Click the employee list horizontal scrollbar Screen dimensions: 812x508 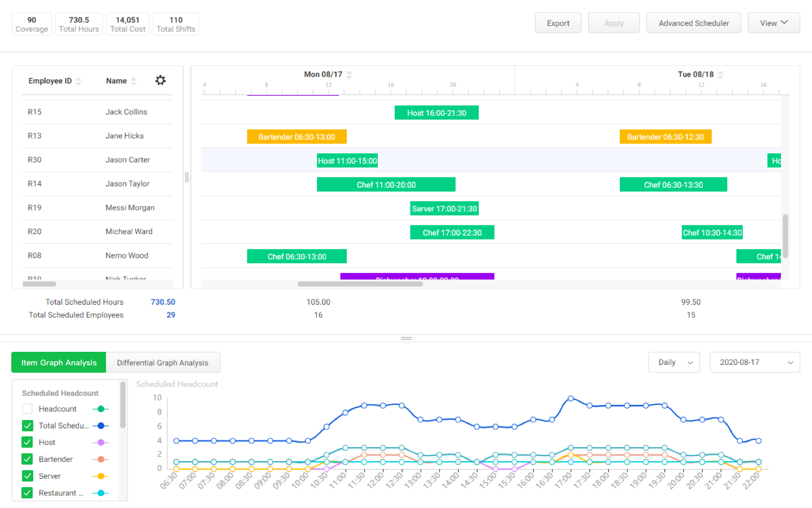click(39, 284)
